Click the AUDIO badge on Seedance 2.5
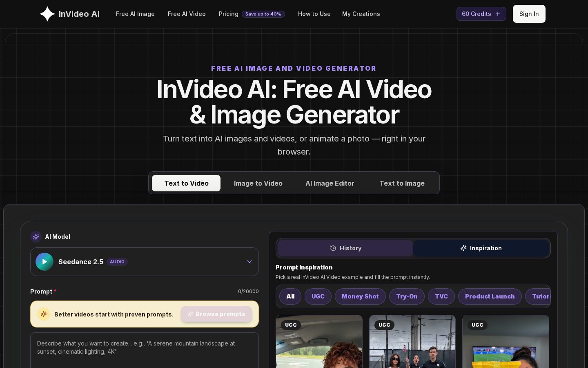Image resolution: width=588 pixels, height=368 pixels. 117,262
